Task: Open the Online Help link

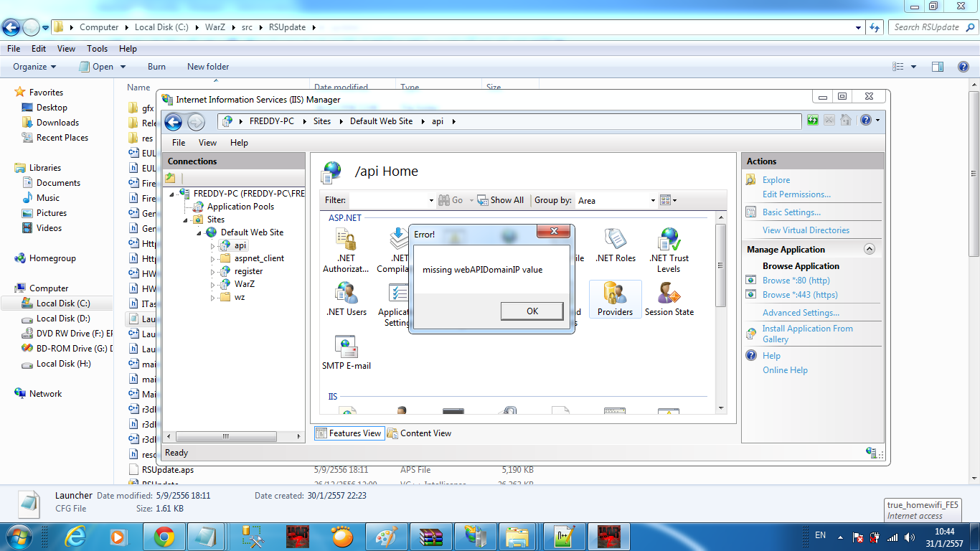Action: click(785, 370)
